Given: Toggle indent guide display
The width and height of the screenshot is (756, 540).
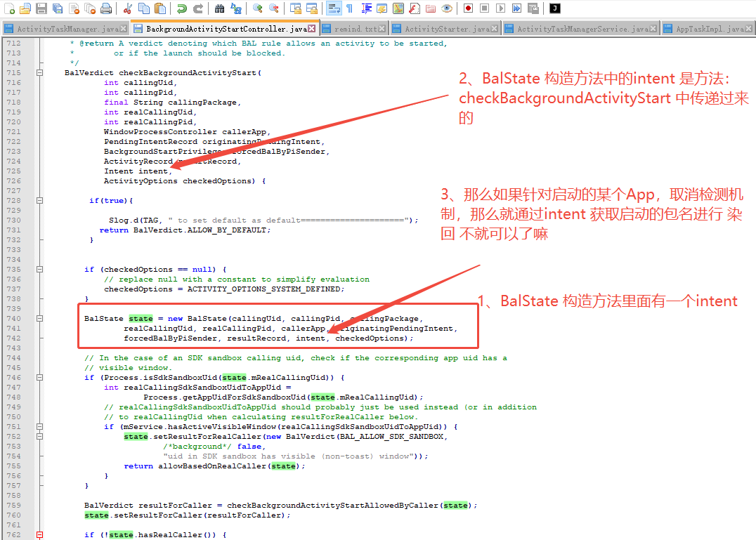Looking at the screenshot, I should (x=366, y=8).
